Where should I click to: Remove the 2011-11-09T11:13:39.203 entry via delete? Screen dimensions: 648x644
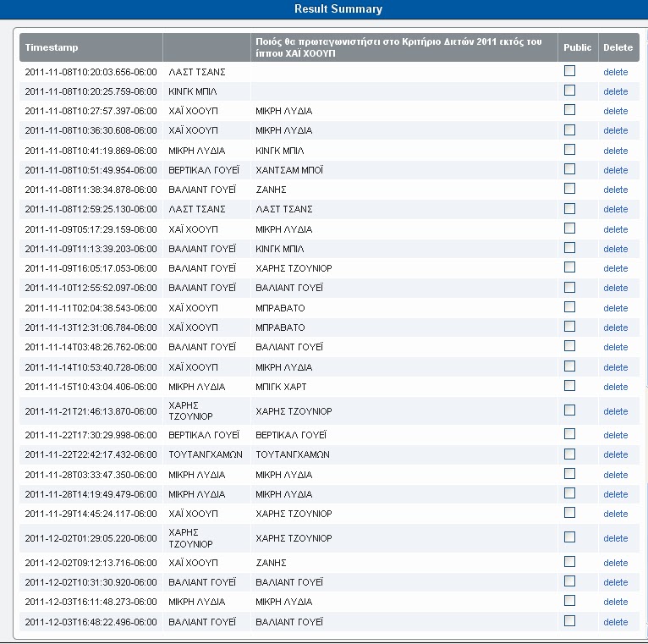[x=615, y=250]
